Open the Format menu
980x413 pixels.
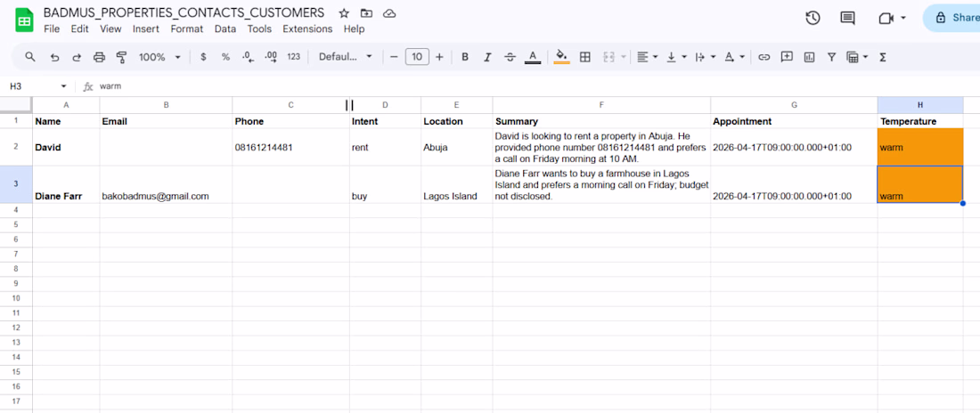(187, 28)
